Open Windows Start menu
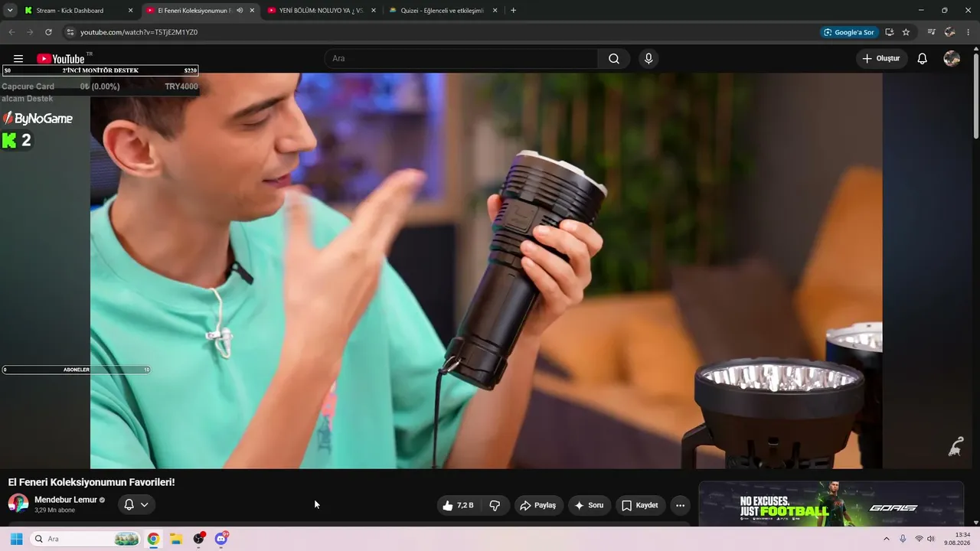 click(16, 539)
